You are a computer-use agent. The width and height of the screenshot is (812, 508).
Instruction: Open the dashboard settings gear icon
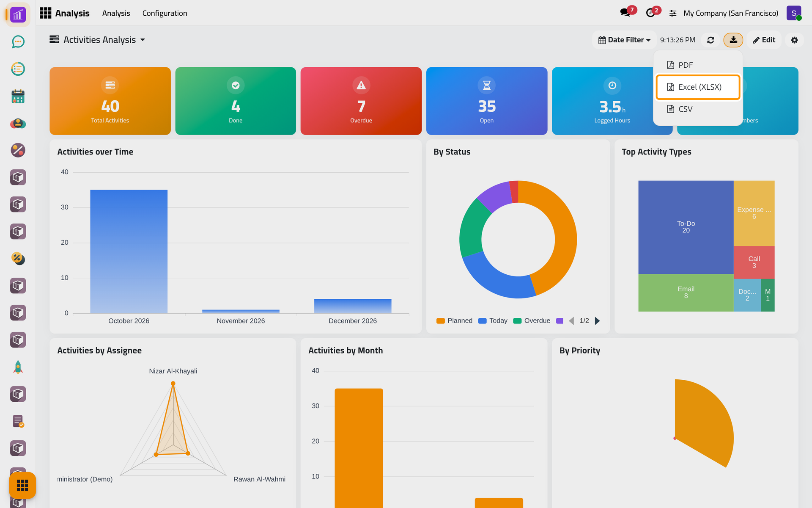pyautogui.click(x=794, y=40)
